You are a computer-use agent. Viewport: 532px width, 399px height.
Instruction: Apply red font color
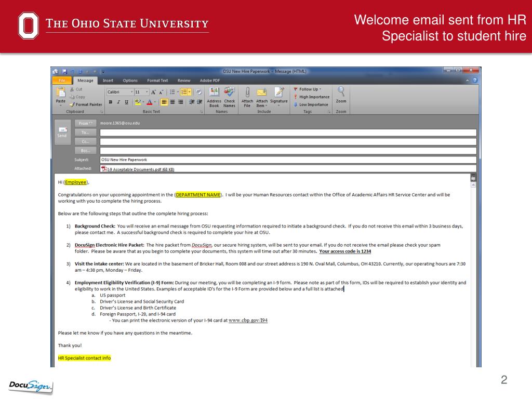pos(151,102)
